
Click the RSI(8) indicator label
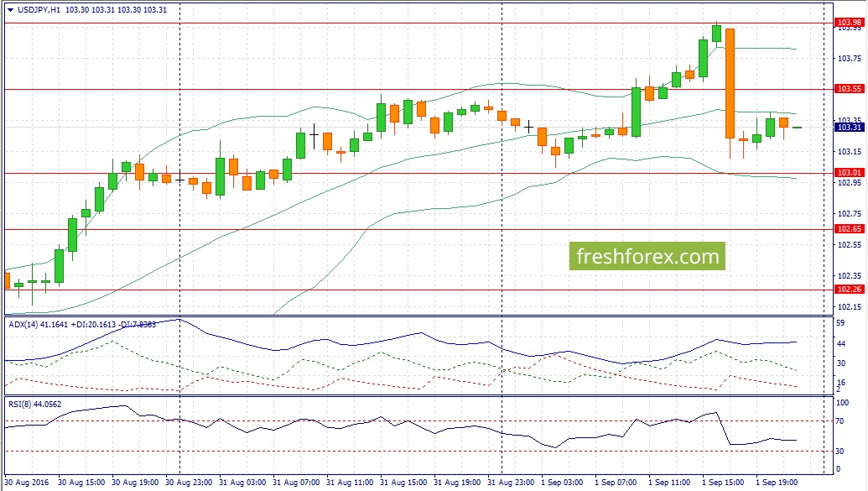pos(20,404)
